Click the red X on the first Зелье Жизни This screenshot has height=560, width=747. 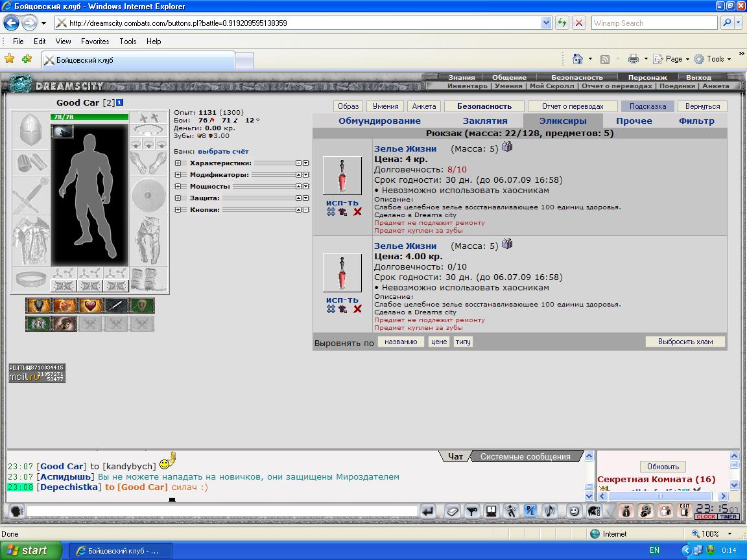click(357, 212)
